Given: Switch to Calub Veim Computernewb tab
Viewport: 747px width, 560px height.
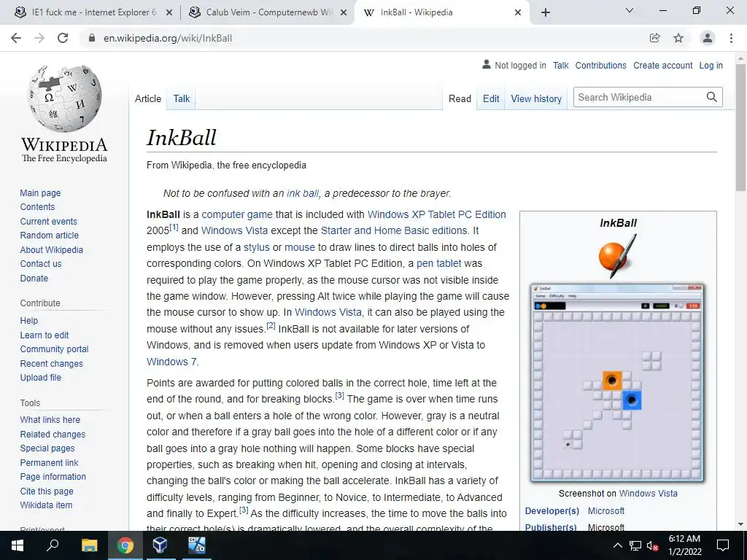Looking at the screenshot, I should (x=267, y=12).
